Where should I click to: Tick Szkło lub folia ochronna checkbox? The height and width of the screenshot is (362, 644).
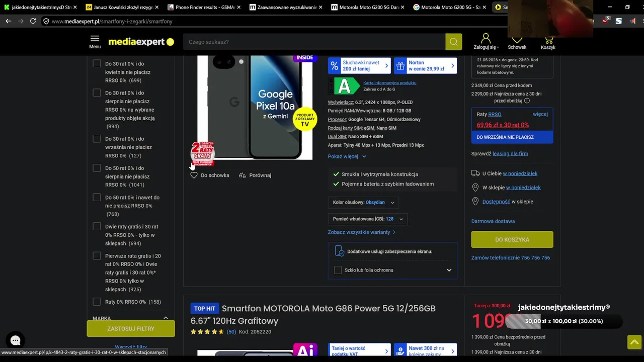click(338, 270)
